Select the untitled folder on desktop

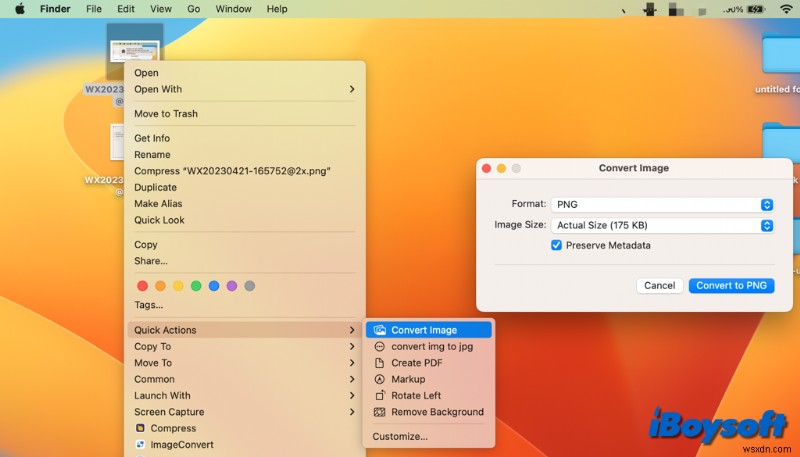(x=781, y=54)
